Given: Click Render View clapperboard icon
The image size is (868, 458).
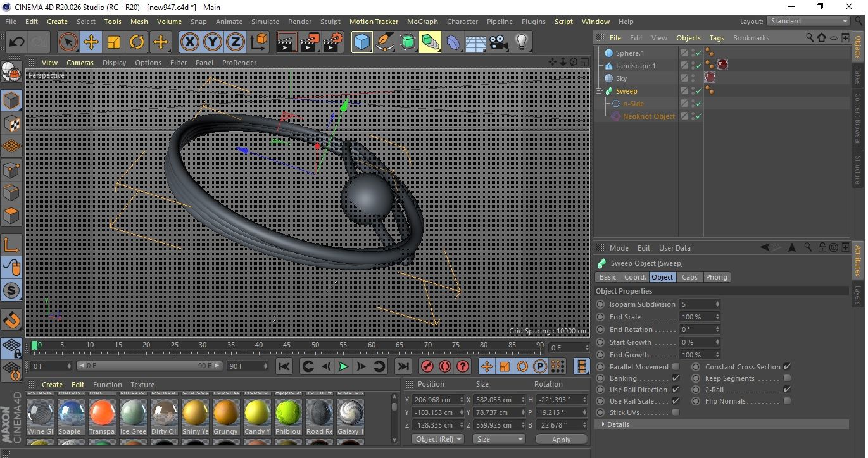Looking at the screenshot, I should pyautogui.click(x=287, y=42).
